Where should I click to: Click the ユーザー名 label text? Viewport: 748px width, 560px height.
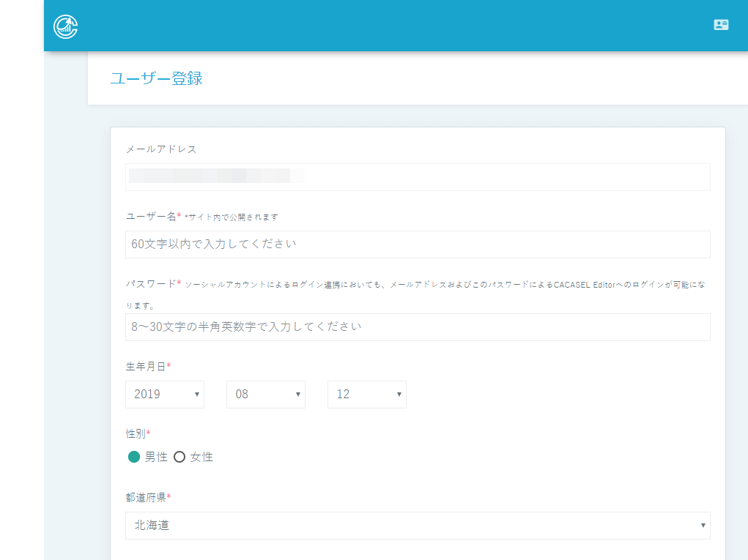(x=151, y=216)
